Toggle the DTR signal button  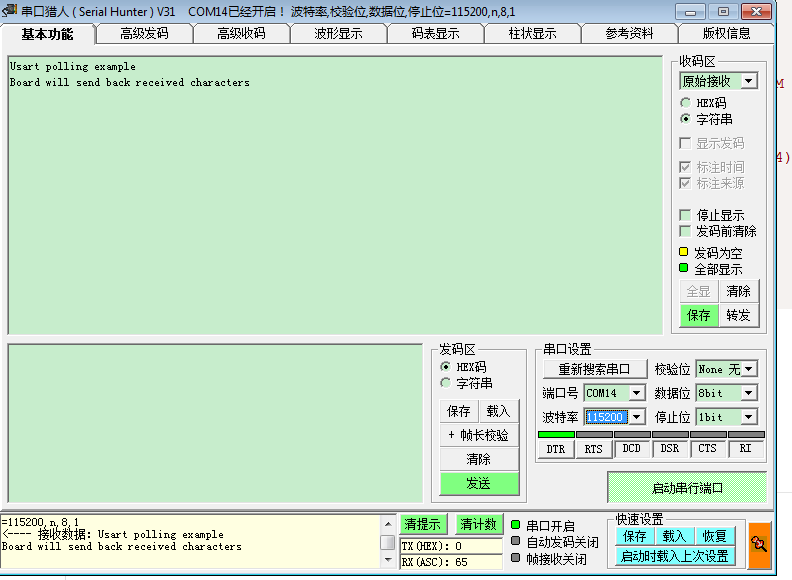click(x=556, y=449)
